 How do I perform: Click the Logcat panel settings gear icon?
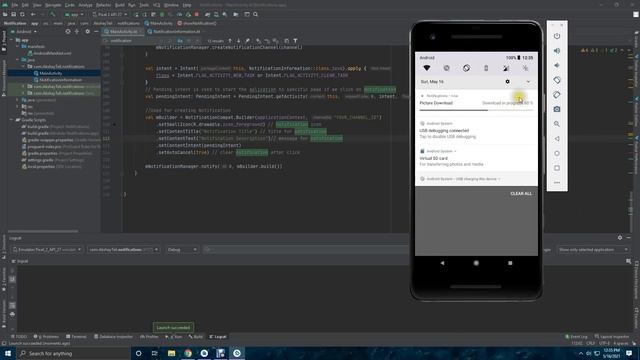click(620, 238)
